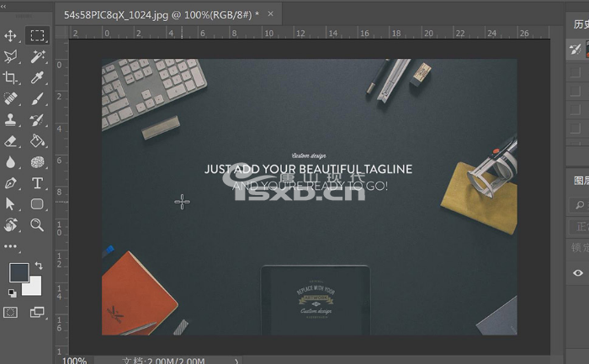
Task: Reset default foreground and background colors
Action: pos(12,293)
